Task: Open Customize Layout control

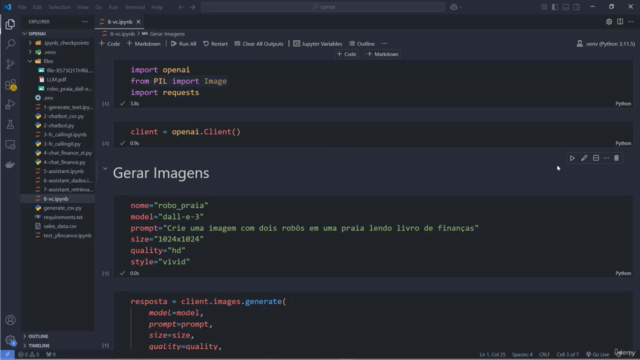Action: [x=544, y=7]
